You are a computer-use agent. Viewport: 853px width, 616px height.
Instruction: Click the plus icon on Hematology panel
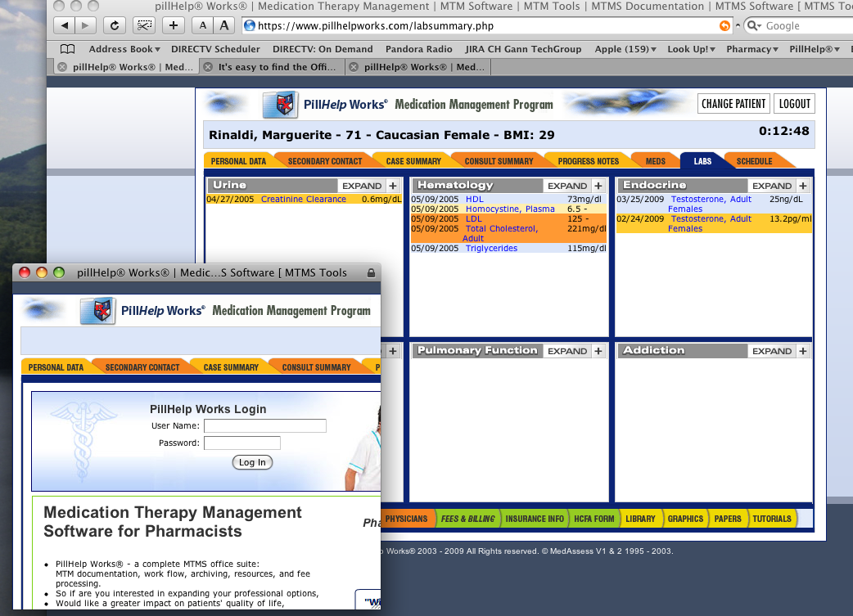[598, 186]
